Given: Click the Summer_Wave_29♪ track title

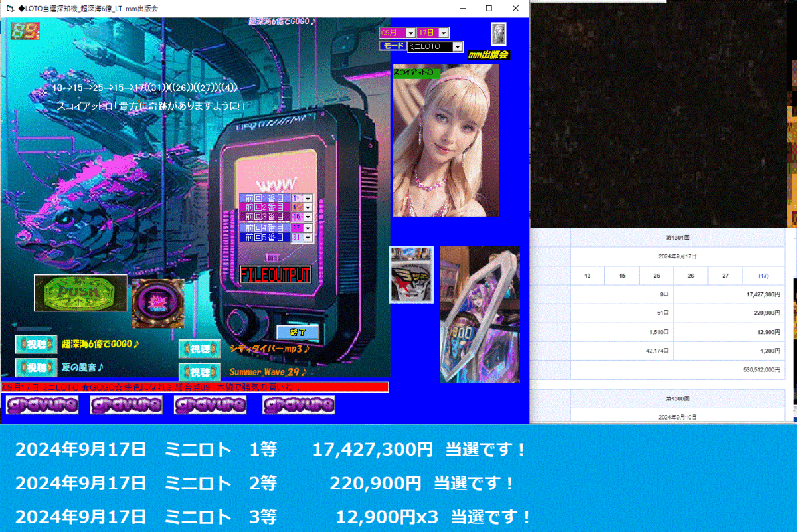Looking at the screenshot, I should point(268,372).
